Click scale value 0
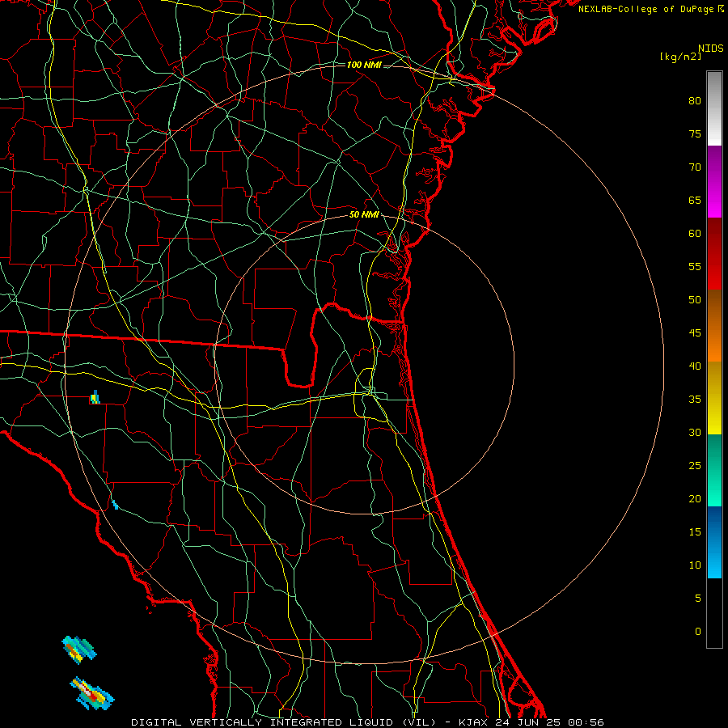 click(x=698, y=632)
